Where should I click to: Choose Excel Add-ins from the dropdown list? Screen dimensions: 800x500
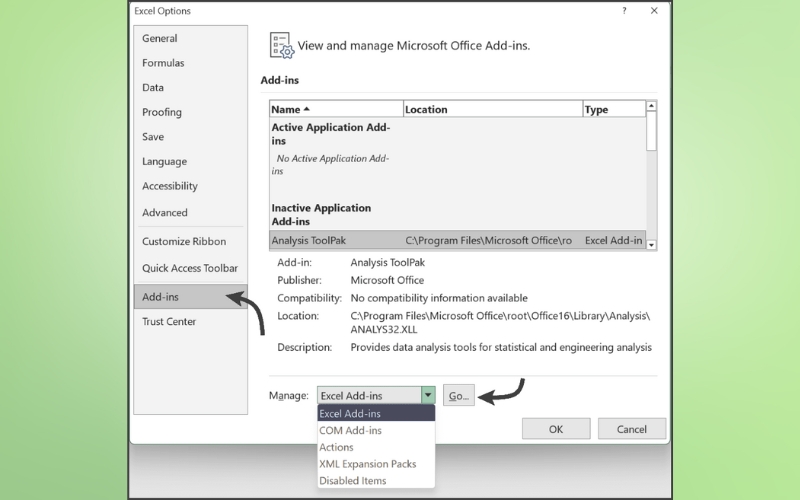coord(376,413)
